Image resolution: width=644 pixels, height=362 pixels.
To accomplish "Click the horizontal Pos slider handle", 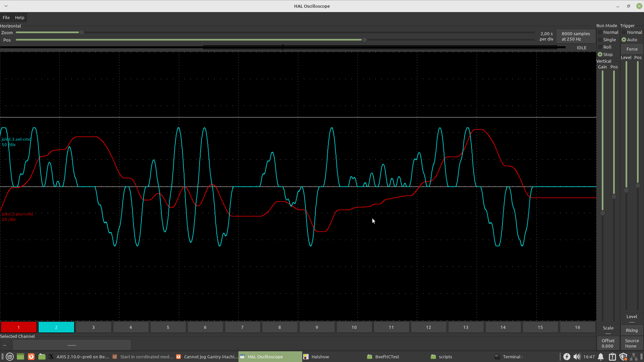I will click(364, 40).
